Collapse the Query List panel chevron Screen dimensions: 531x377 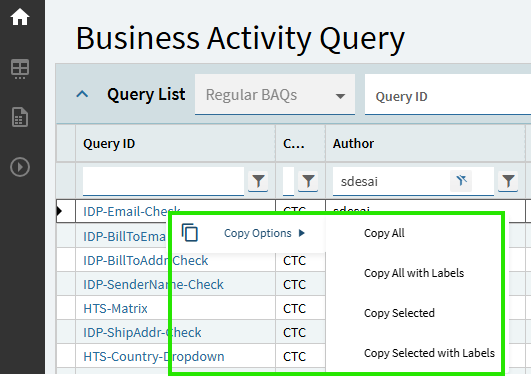point(82,94)
